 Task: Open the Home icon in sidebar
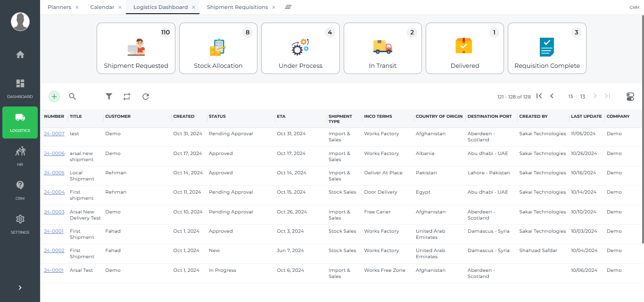[20, 55]
